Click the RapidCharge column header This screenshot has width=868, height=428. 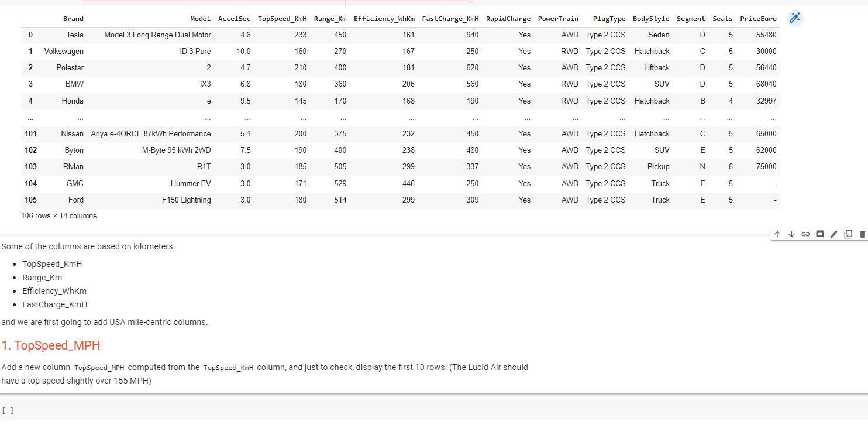coord(508,19)
